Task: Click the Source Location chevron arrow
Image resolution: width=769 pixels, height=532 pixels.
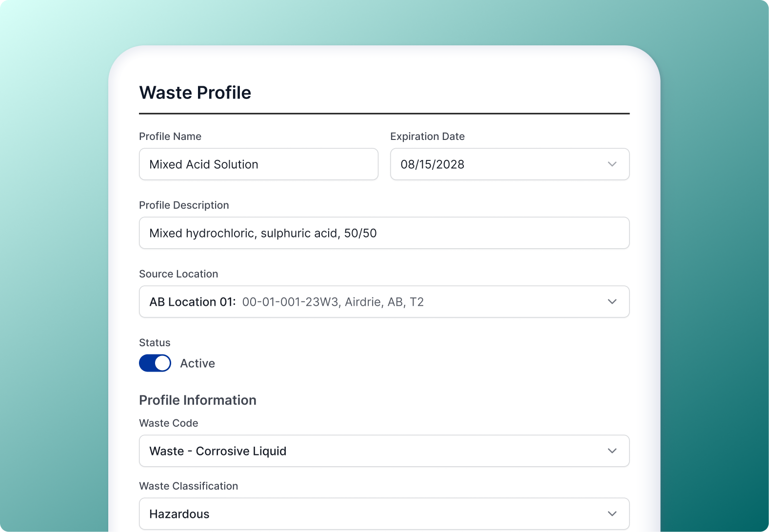Action: 612,302
